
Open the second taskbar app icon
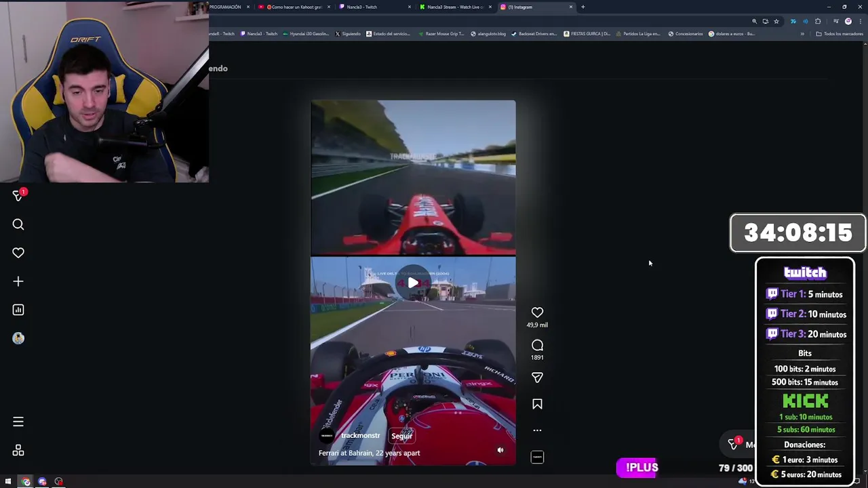(42, 482)
